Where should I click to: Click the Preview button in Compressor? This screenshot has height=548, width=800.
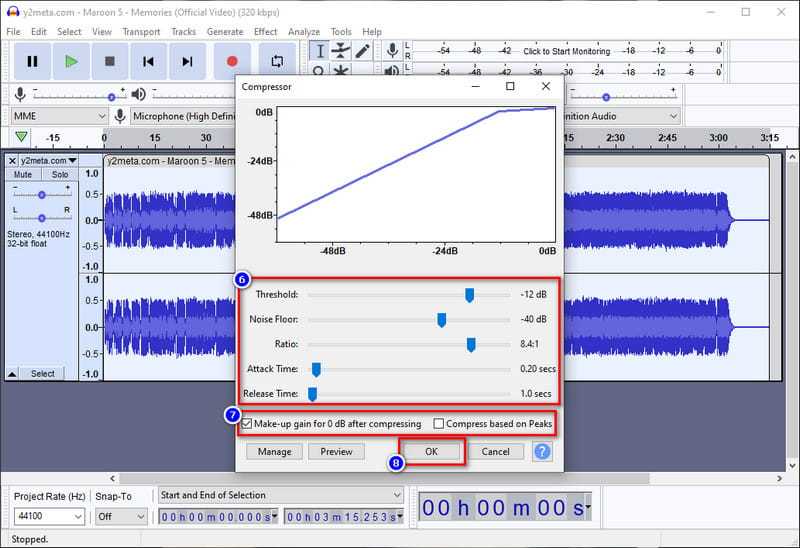point(336,451)
